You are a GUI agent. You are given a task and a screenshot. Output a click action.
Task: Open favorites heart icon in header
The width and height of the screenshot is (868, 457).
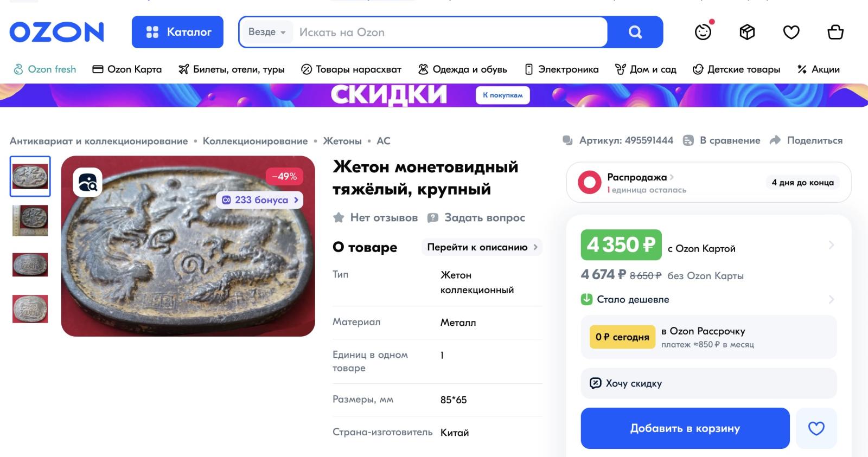click(x=791, y=33)
